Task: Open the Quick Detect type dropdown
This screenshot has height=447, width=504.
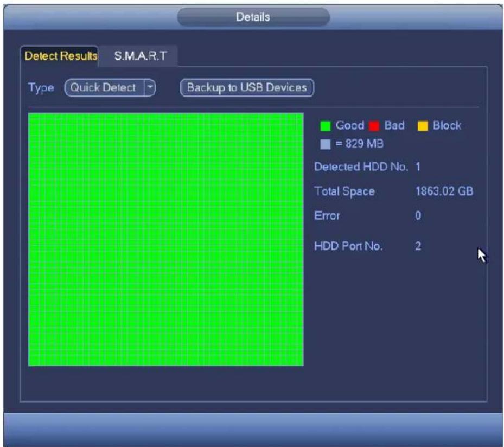Action: [x=110, y=87]
